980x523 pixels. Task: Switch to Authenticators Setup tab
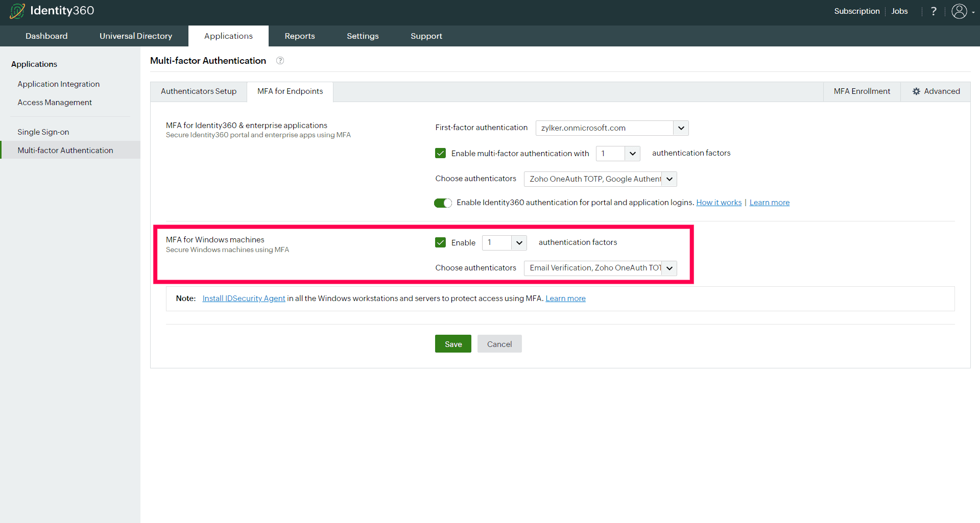[199, 91]
